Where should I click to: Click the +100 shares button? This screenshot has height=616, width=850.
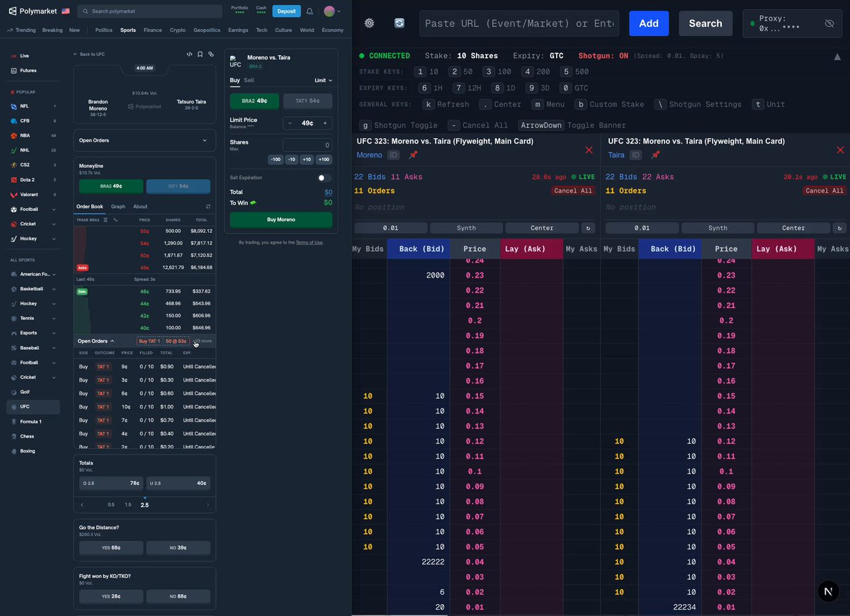click(x=324, y=160)
